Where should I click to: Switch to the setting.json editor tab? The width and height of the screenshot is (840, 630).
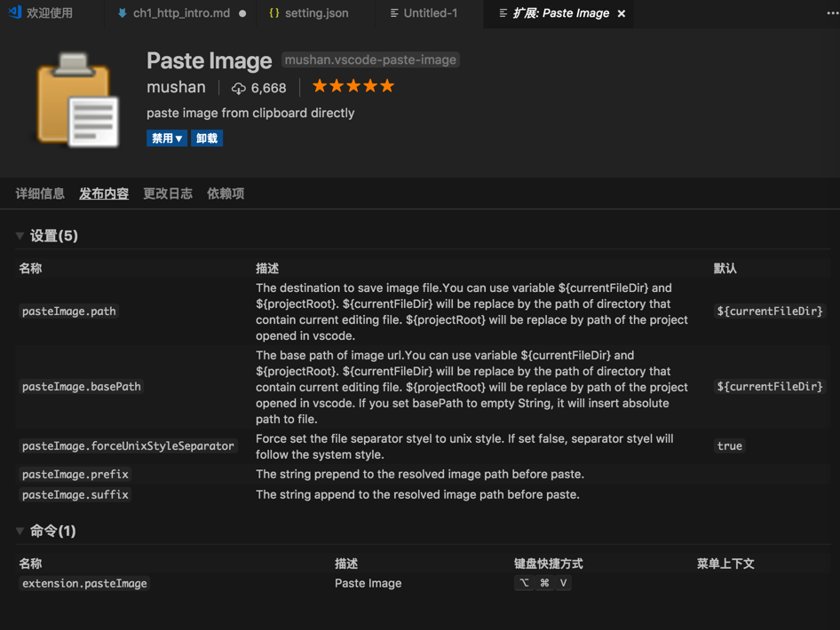(316, 13)
